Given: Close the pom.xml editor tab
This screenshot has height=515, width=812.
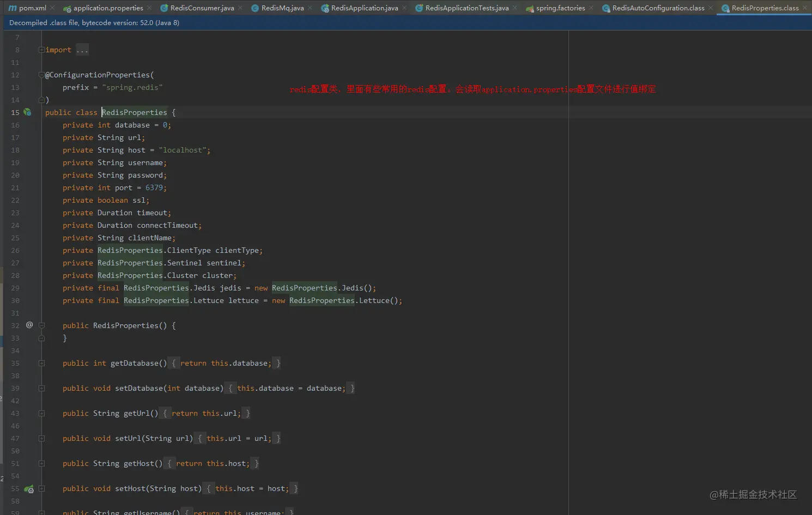Looking at the screenshot, I should pos(53,8).
